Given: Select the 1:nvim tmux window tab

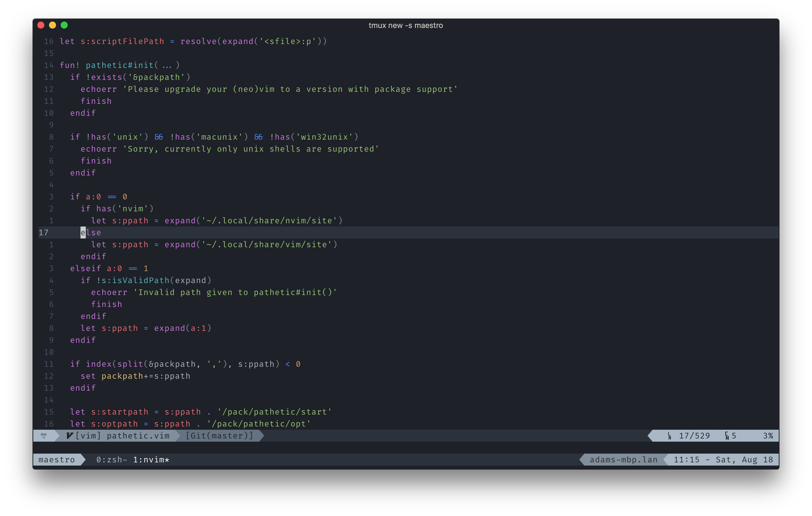Looking at the screenshot, I should click(x=151, y=460).
